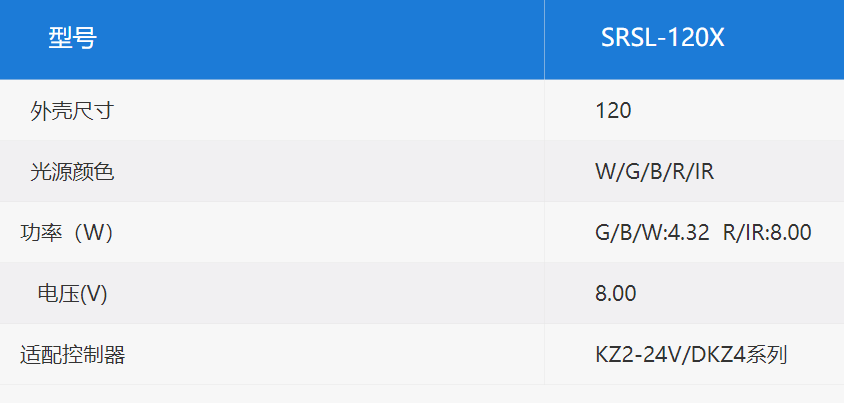Select the W/G/B/R/IR color value

point(655,172)
